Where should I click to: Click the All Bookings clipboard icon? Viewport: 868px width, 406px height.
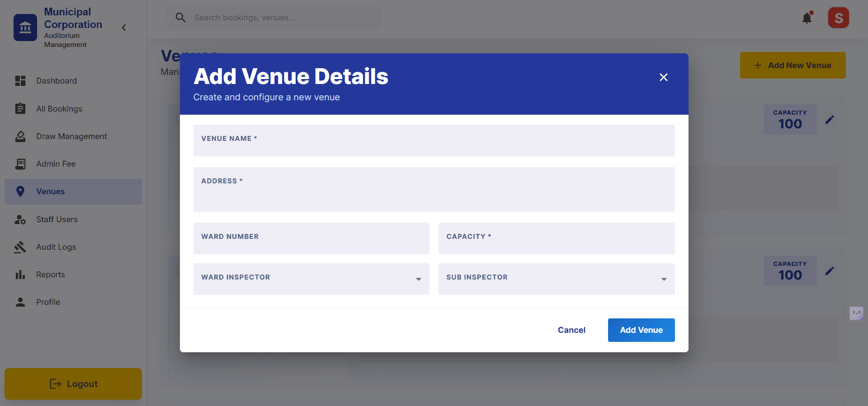coord(20,109)
